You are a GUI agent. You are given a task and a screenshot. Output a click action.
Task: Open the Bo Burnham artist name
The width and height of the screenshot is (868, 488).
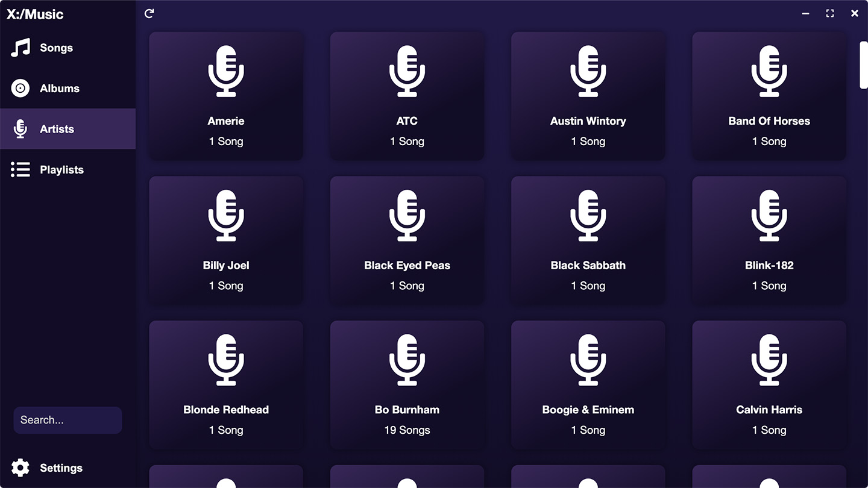point(407,410)
